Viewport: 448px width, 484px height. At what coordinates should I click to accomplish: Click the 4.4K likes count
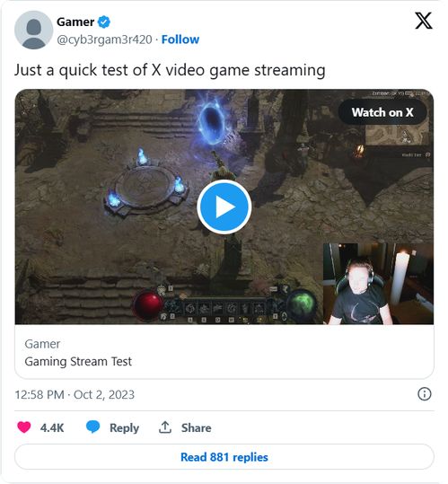(x=52, y=427)
